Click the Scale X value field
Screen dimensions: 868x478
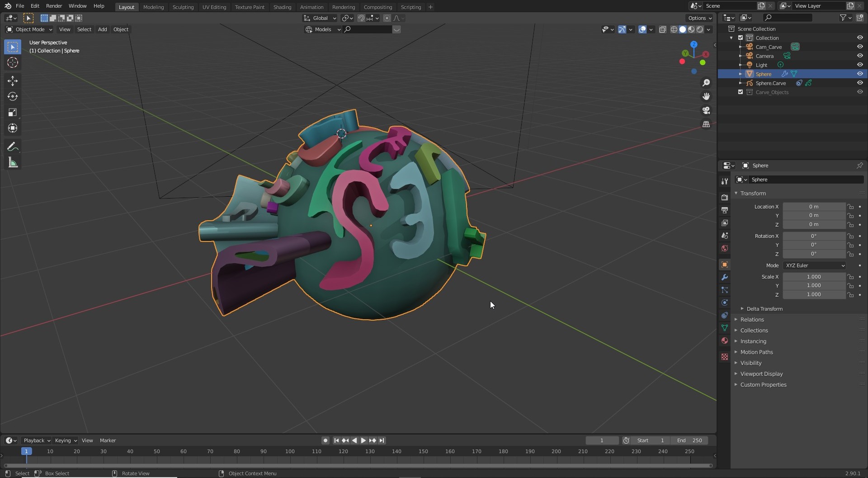click(814, 277)
